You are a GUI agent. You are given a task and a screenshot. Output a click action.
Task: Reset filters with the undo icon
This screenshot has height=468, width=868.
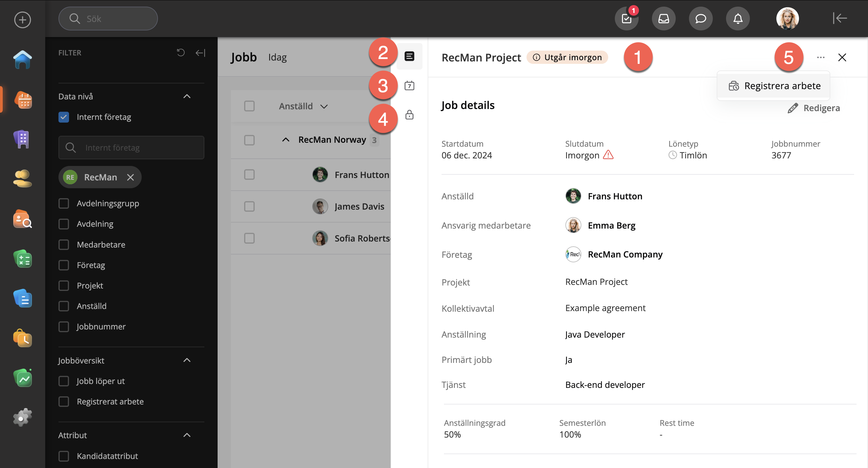(181, 52)
